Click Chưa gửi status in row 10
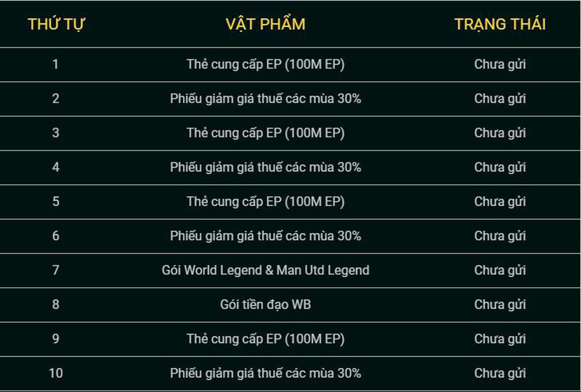This screenshot has width=581, height=392. pyautogui.click(x=500, y=374)
